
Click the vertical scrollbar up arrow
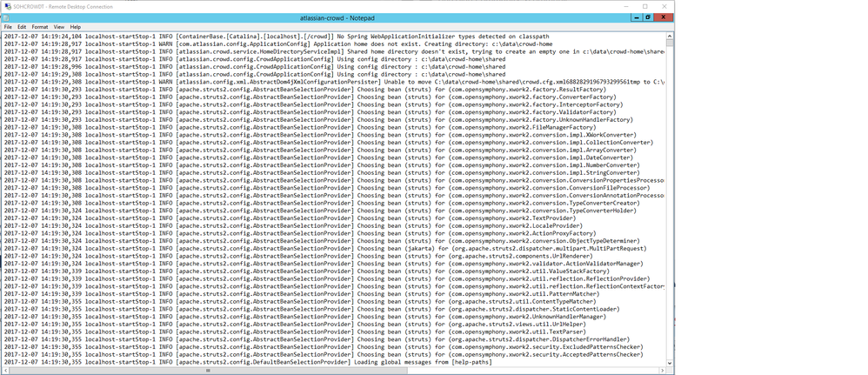670,35
